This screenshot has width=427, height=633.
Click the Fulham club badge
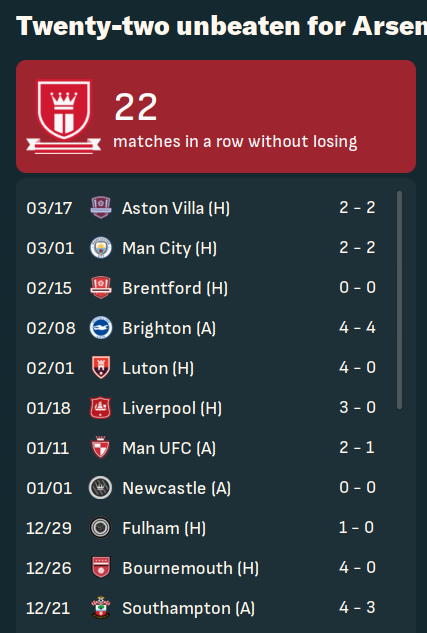[100, 527]
